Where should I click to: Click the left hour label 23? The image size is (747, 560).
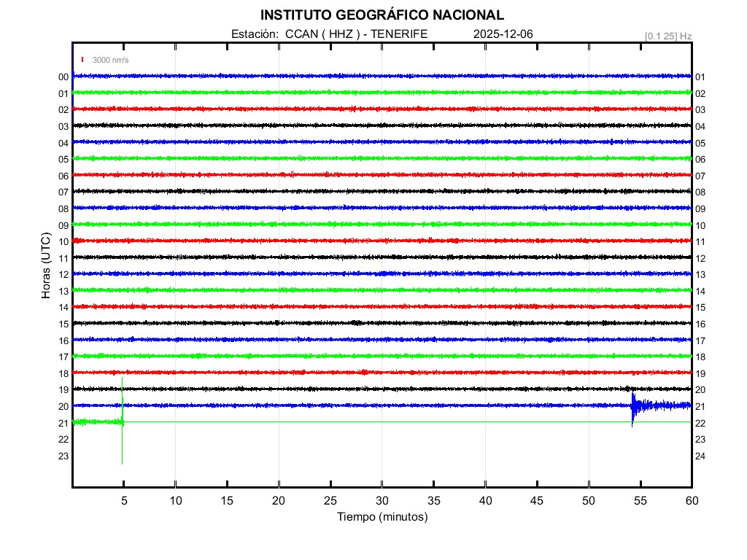coord(63,456)
